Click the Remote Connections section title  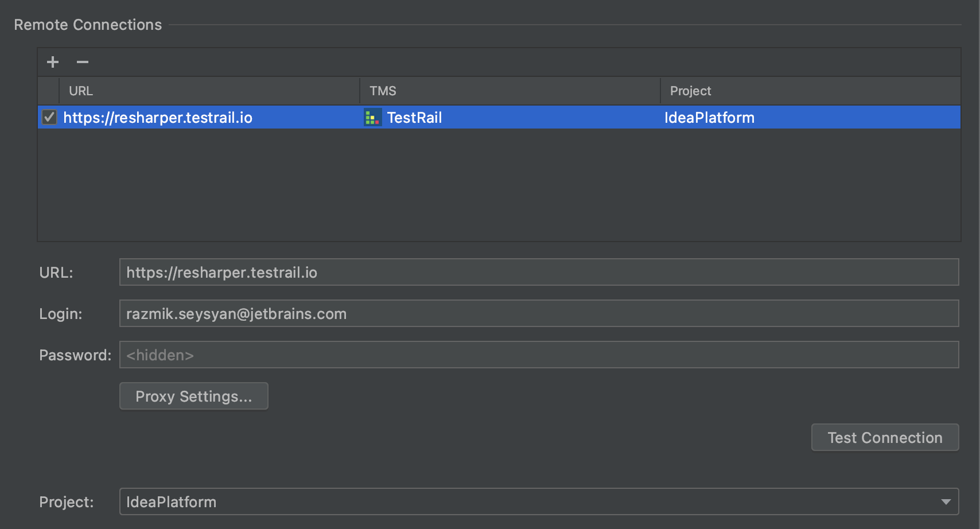(x=88, y=25)
